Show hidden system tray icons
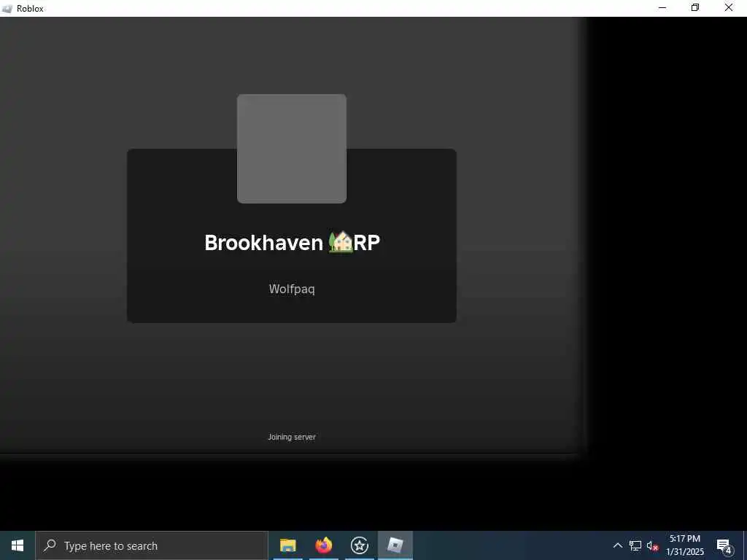The width and height of the screenshot is (747, 560). coord(617,545)
